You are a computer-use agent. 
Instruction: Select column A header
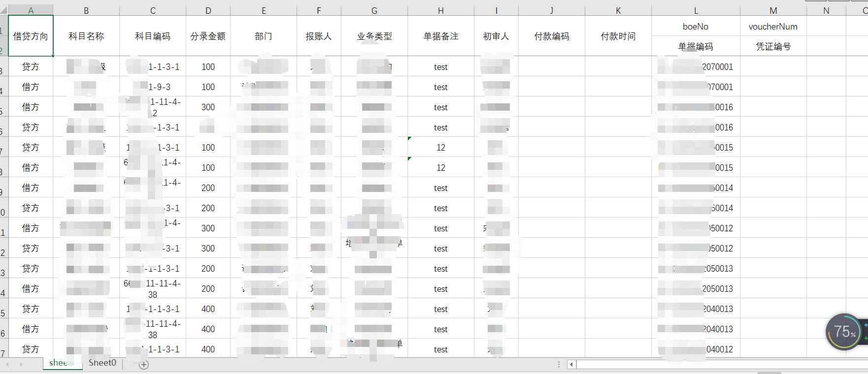[31, 10]
